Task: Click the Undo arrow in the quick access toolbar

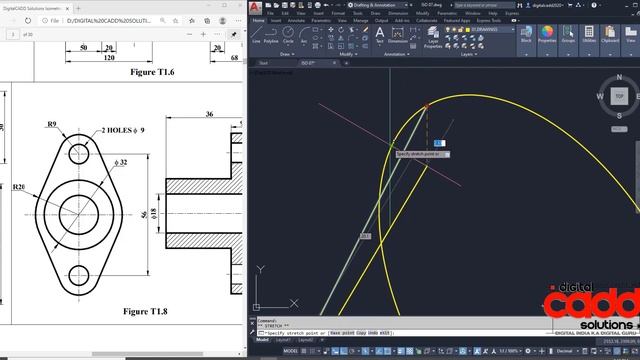Action: point(326,5)
